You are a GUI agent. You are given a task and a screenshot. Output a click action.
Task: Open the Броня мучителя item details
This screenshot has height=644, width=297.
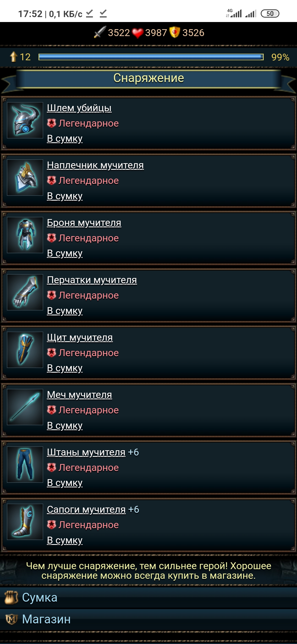(84, 223)
